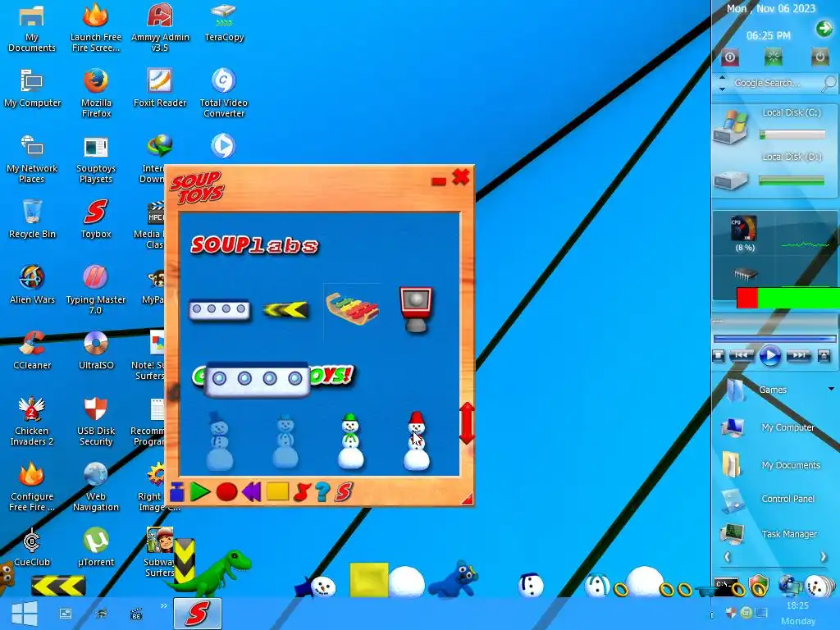Click sidebar media player previous track
Screen dimensions: 840x630
point(742,355)
